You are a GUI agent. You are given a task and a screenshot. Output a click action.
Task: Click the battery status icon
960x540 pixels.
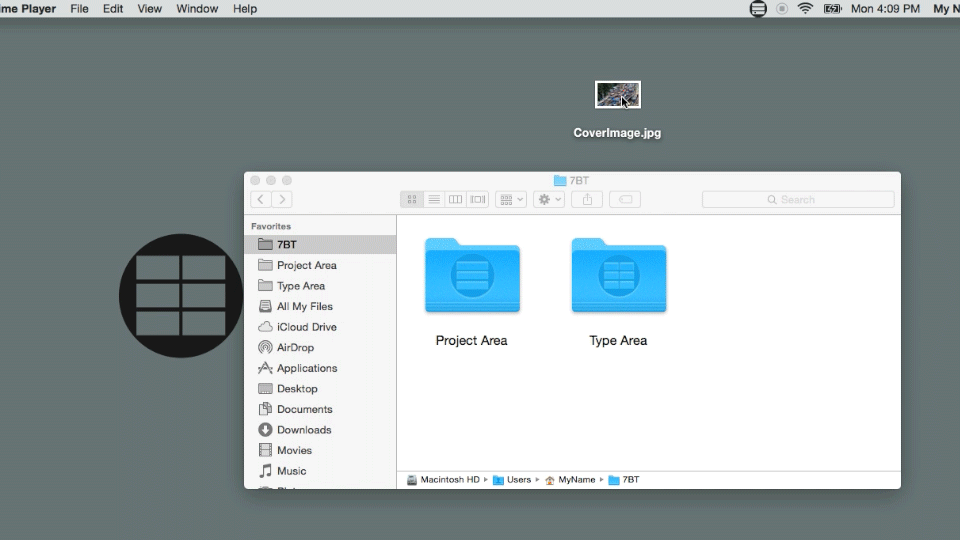pyautogui.click(x=833, y=9)
